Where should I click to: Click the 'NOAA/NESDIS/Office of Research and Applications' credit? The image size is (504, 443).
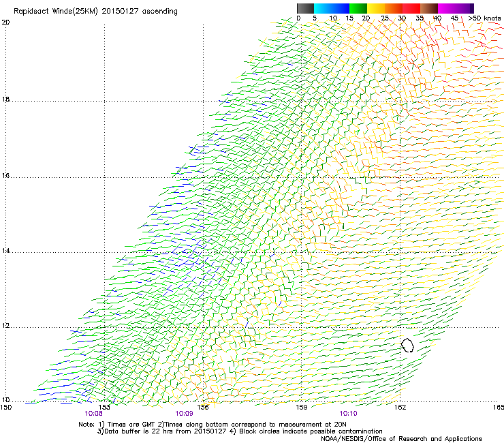pos(401,439)
